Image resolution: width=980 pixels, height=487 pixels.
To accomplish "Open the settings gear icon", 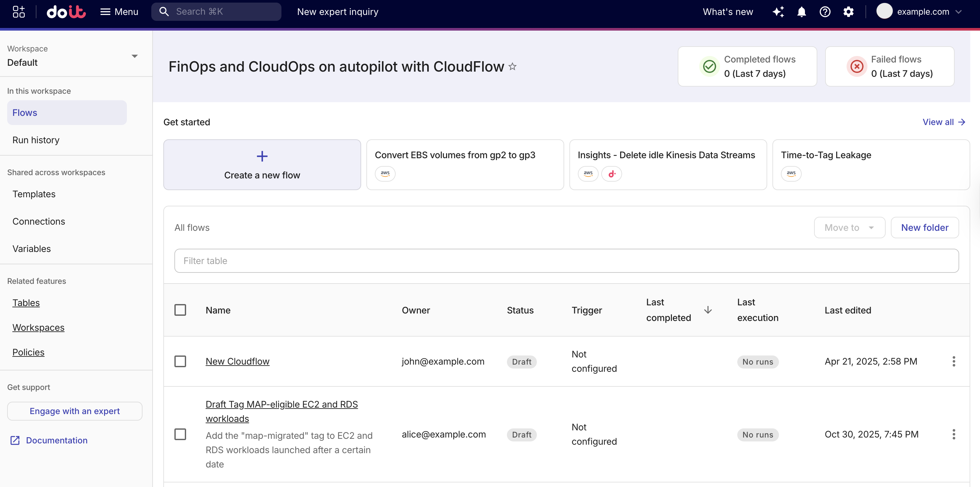I will coord(848,12).
